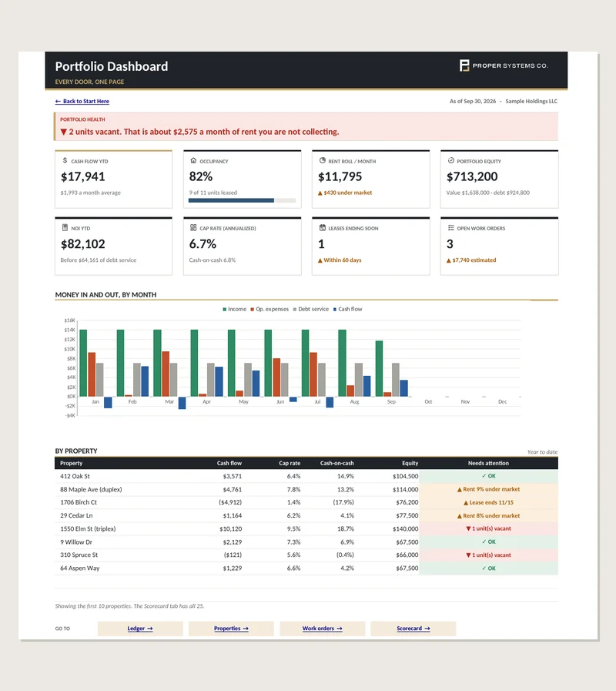Click the OK checkmark for 9 Willow Dr
Image resolution: width=616 pixels, height=691 pixels.
click(484, 542)
